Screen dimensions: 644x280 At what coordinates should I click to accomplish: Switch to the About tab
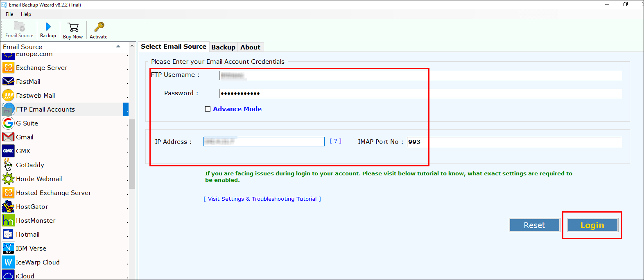tap(250, 47)
